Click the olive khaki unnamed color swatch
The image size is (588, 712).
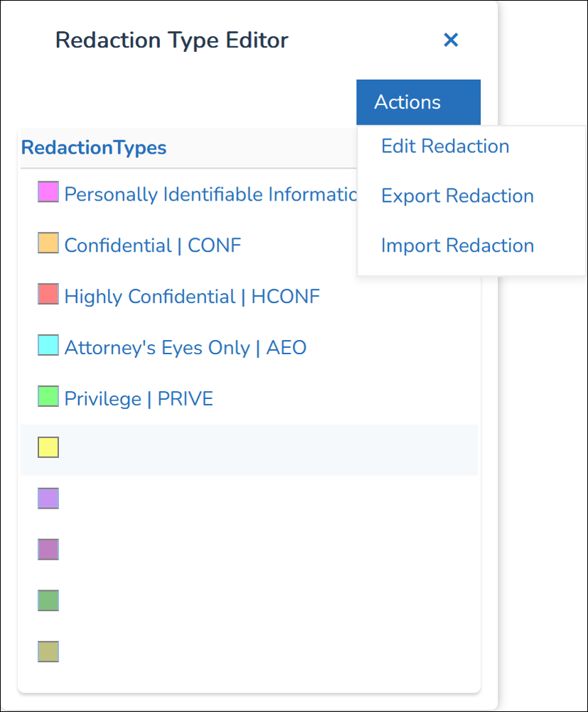48,652
